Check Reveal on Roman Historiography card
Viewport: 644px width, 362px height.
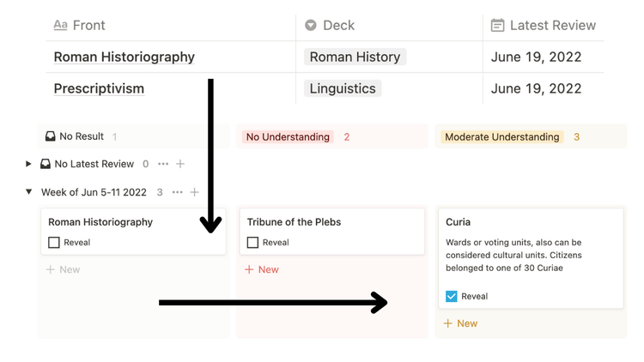[x=54, y=243]
